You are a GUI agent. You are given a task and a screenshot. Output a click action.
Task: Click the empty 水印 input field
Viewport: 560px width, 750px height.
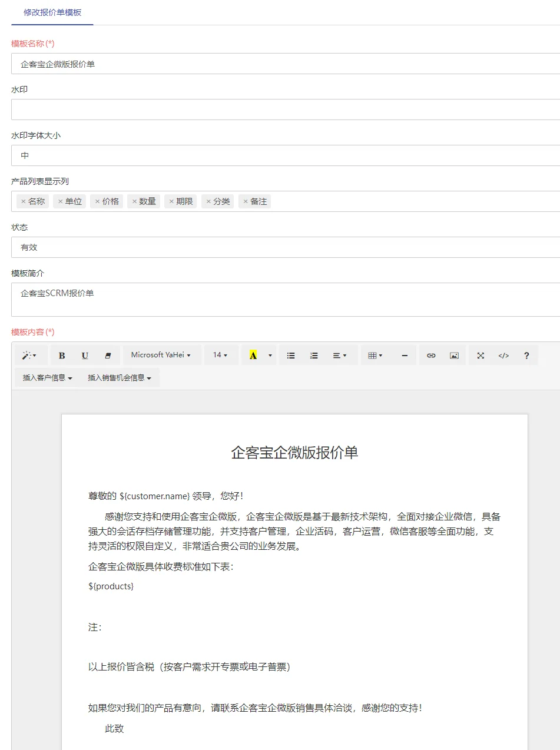click(x=286, y=109)
